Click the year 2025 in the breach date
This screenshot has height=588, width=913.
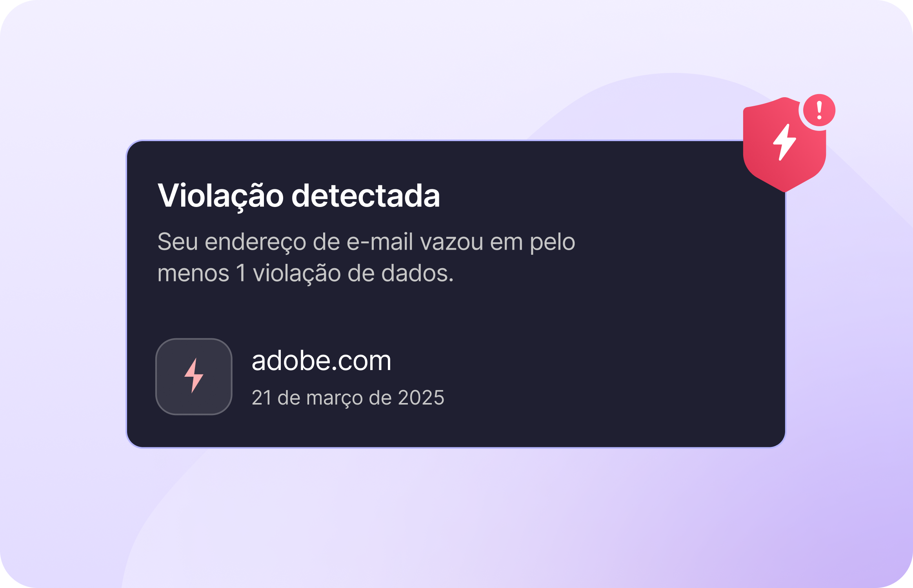pos(421,398)
